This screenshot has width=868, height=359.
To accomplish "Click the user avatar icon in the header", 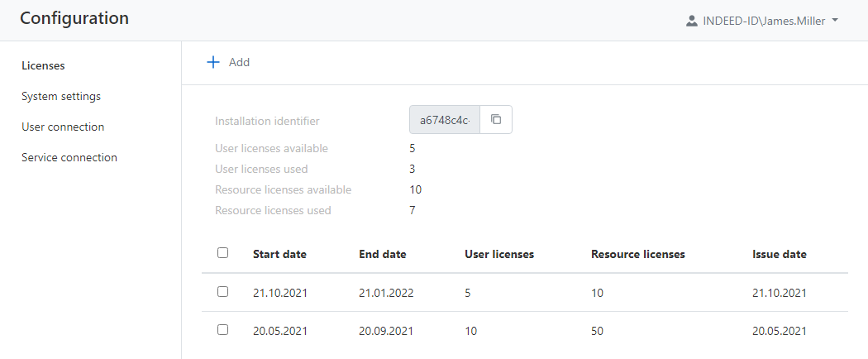I will [692, 21].
